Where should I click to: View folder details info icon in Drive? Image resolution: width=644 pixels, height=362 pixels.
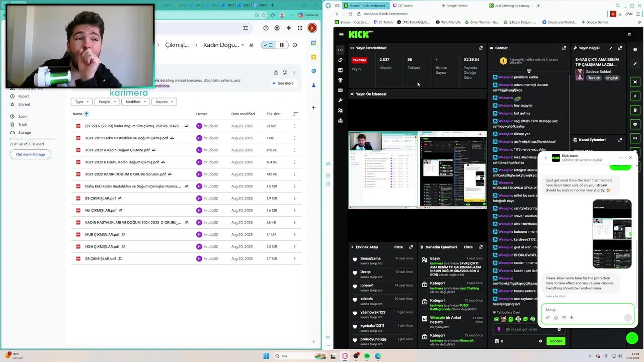[295, 45]
